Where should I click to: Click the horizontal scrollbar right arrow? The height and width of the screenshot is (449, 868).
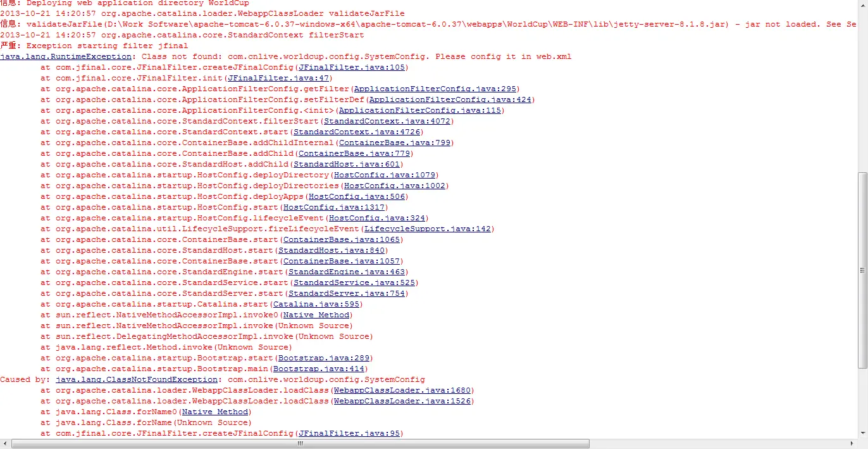tap(852, 443)
